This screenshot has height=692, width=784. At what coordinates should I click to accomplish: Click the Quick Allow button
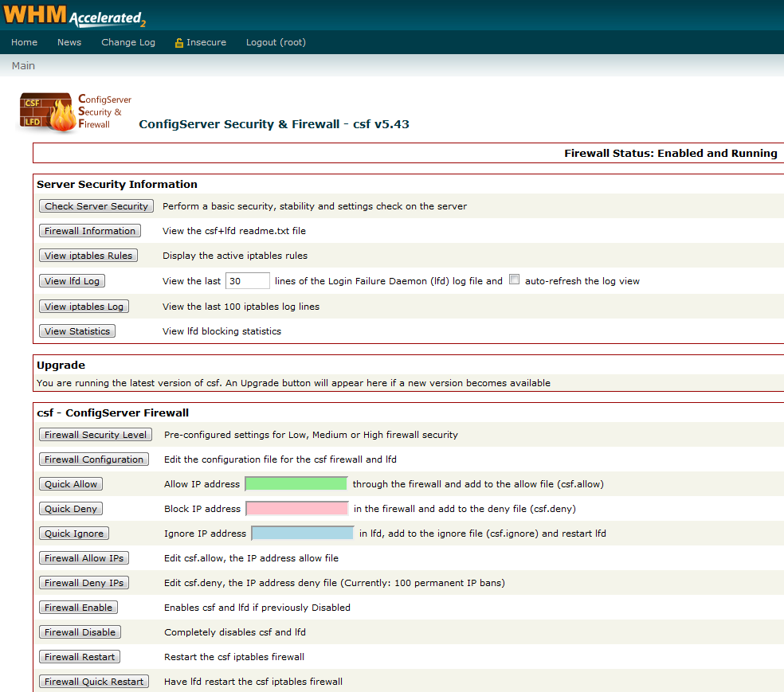[x=71, y=484]
